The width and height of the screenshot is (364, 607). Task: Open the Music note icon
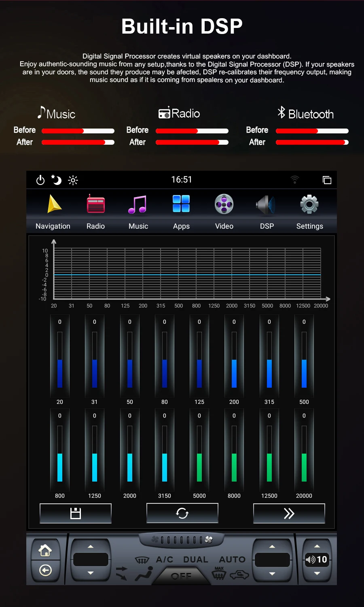(x=138, y=204)
